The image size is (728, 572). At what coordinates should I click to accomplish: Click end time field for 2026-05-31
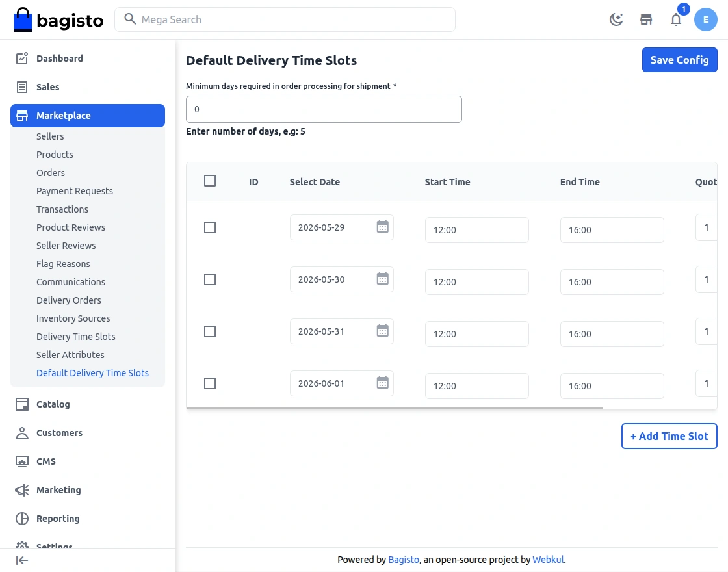[x=612, y=334]
